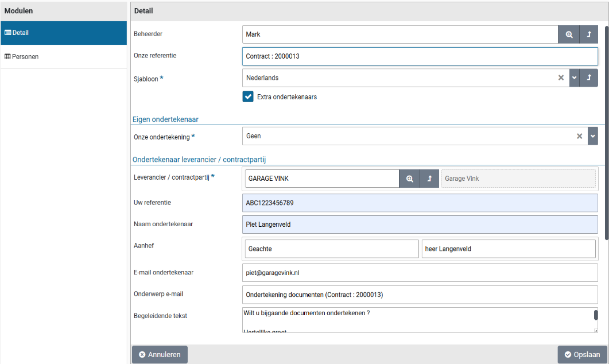Click the Begeleidende tekst scrollbar
The height and width of the screenshot is (364, 609).
coord(595,315)
